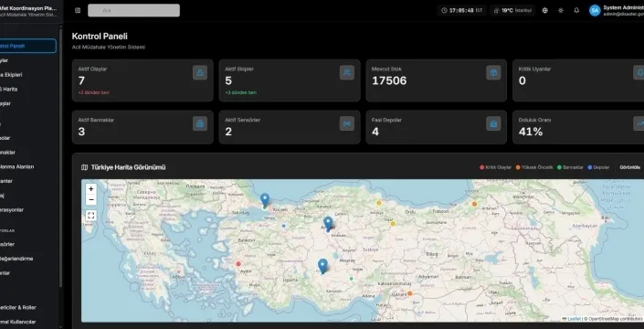Toggle the sun theme icon

click(561, 10)
